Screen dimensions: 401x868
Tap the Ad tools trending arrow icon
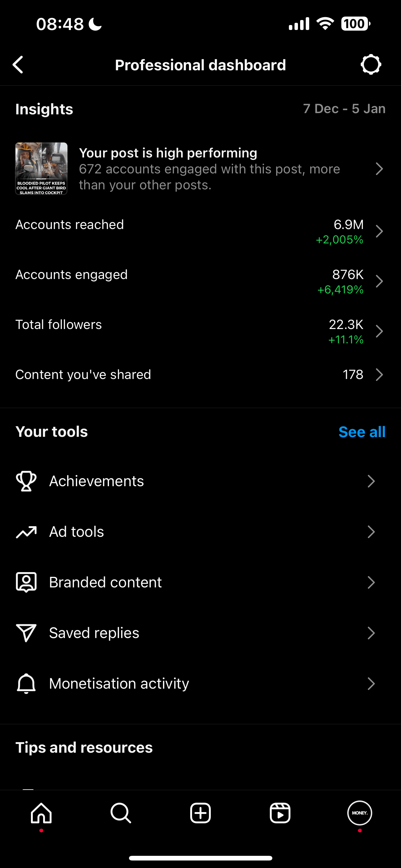click(x=26, y=532)
